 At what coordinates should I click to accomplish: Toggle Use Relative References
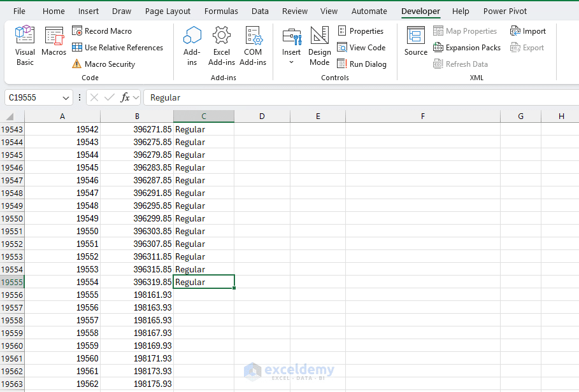[x=117, y=48]
